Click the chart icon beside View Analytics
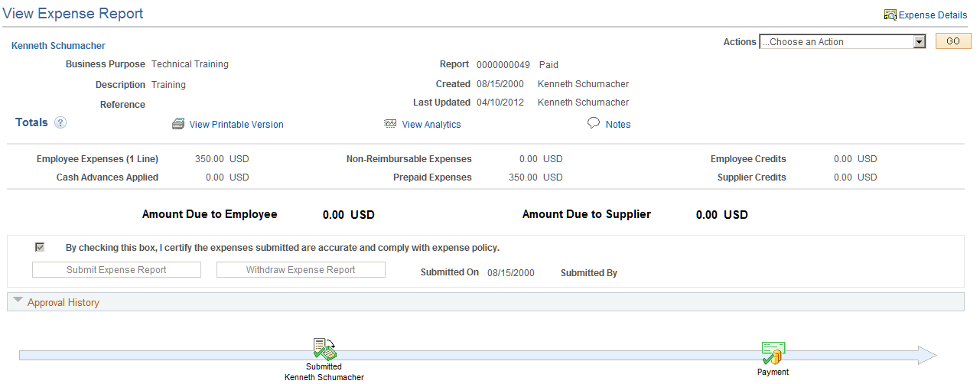Screen dimensions: 980x384 coord(391,124)
